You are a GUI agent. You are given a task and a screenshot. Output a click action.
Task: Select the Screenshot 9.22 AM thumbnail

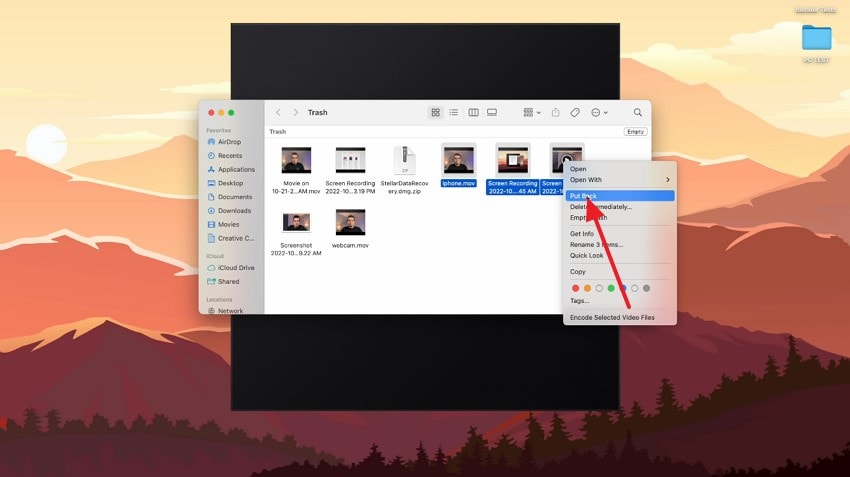coord(296,222)
